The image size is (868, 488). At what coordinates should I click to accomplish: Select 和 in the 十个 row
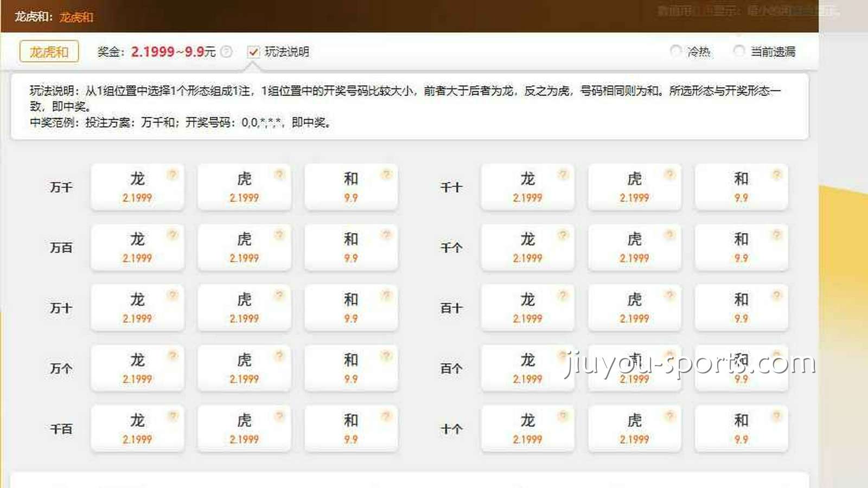[x=741, y=429]
